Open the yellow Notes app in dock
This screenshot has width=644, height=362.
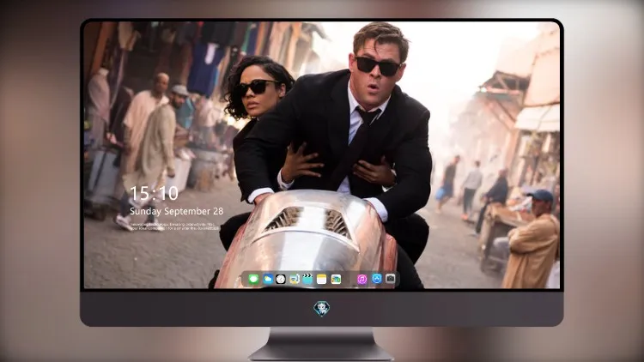[x=322, y=280]
